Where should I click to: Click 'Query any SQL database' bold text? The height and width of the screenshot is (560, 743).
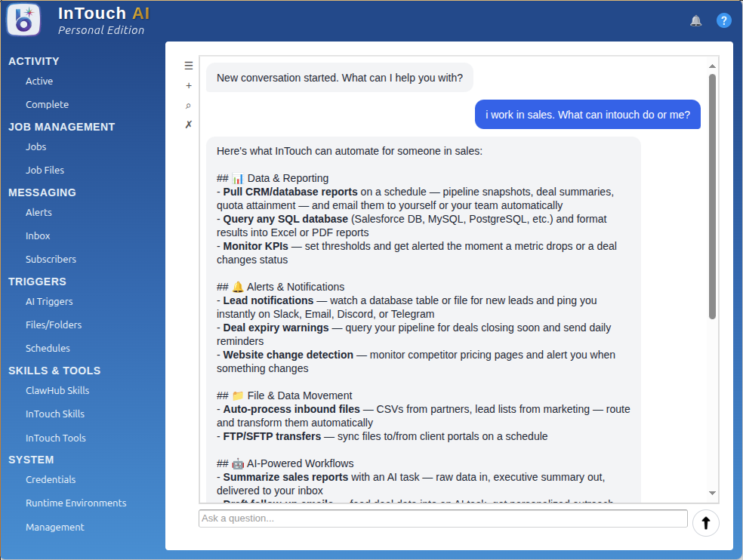click(285, 219)
